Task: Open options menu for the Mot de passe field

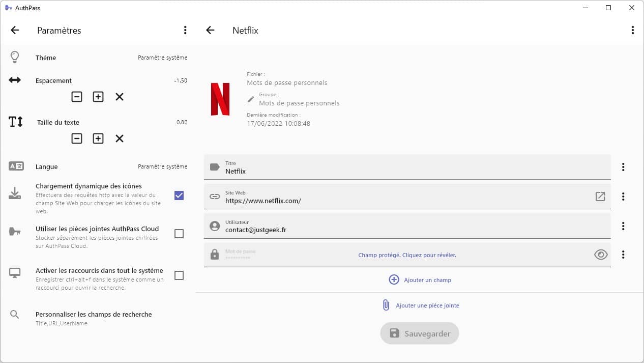Action: (x=623, y=255)
